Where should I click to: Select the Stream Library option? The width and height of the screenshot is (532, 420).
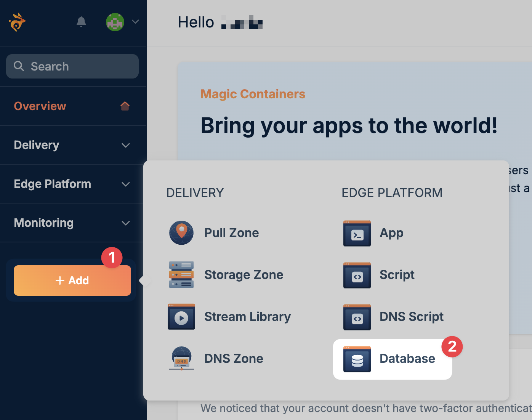click(248, 317)
